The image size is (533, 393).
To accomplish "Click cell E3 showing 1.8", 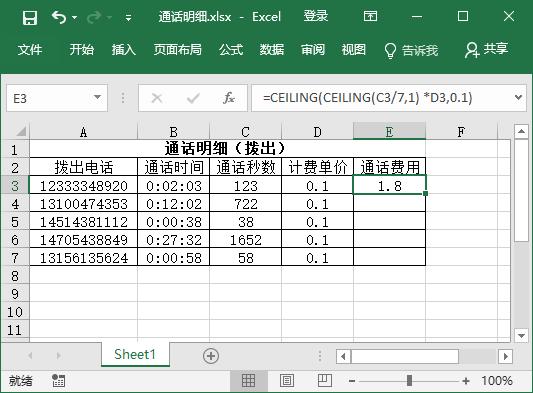I will 390,186.
